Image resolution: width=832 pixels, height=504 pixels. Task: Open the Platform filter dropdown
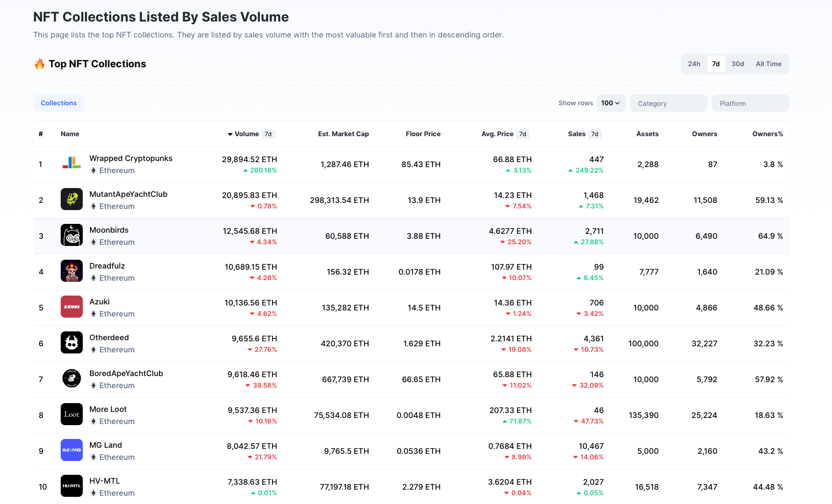coord(750,103)
